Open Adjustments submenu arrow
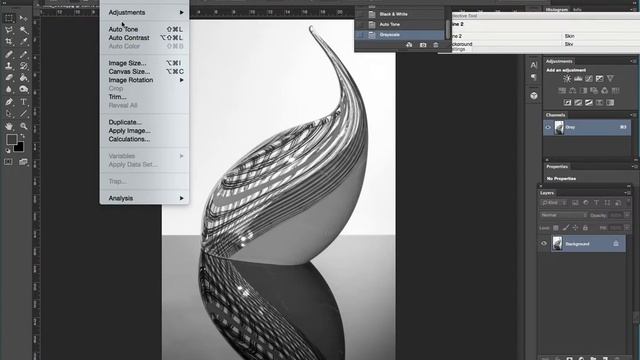640x360 pixels. click(x=182, y=13)
